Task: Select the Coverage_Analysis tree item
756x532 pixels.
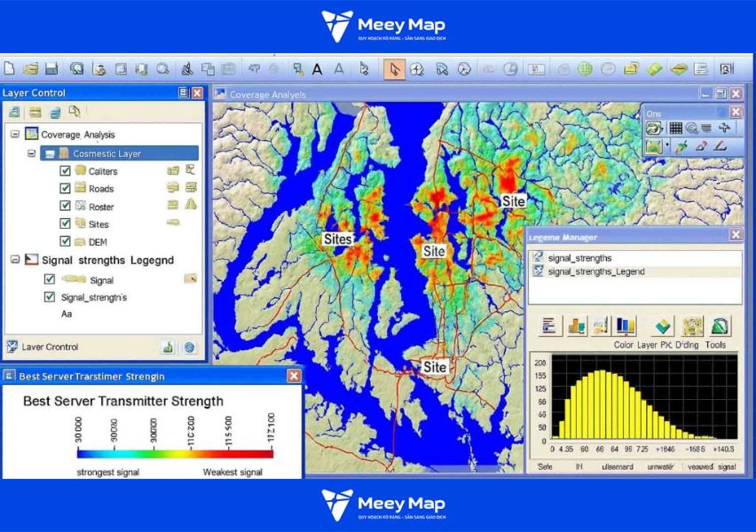Action: pos(78,135)
